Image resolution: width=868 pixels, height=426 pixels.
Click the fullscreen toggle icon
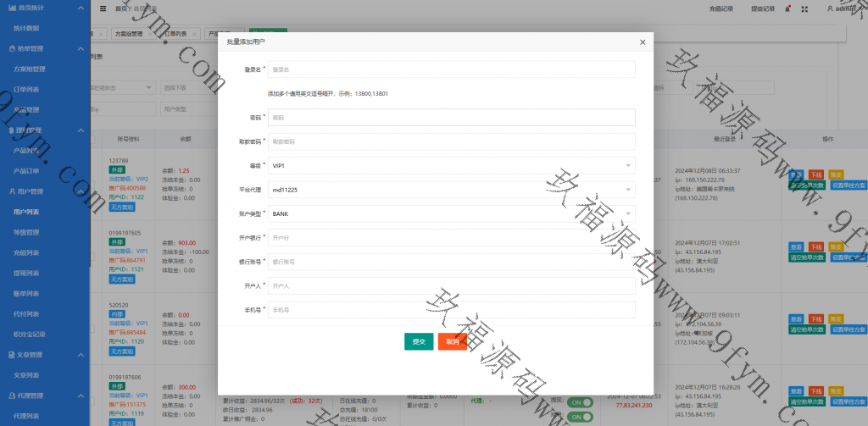click(804, 8)
